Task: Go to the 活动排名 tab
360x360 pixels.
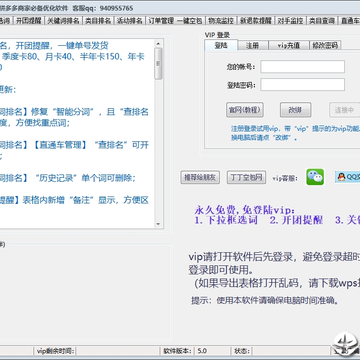Action: click(x=129, y=21)
